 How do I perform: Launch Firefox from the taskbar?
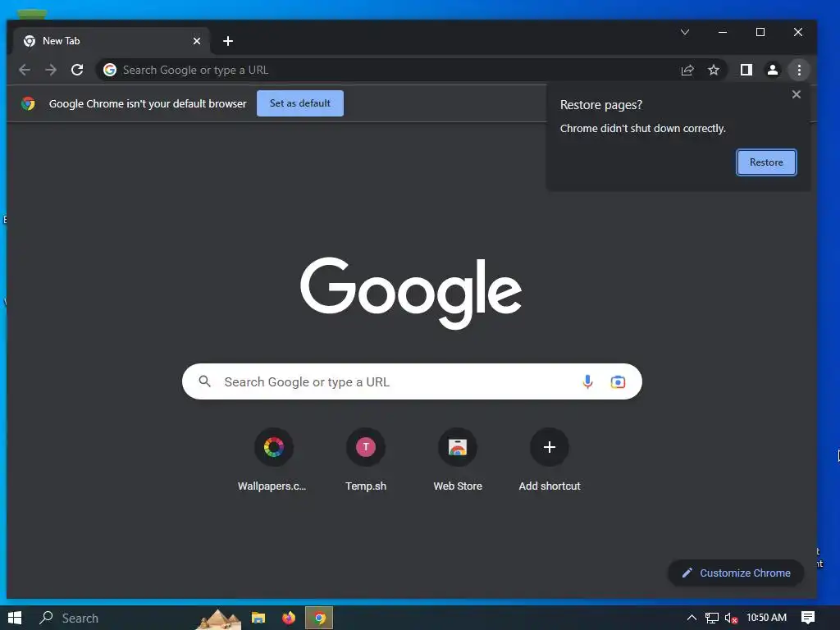coord(288,618)
